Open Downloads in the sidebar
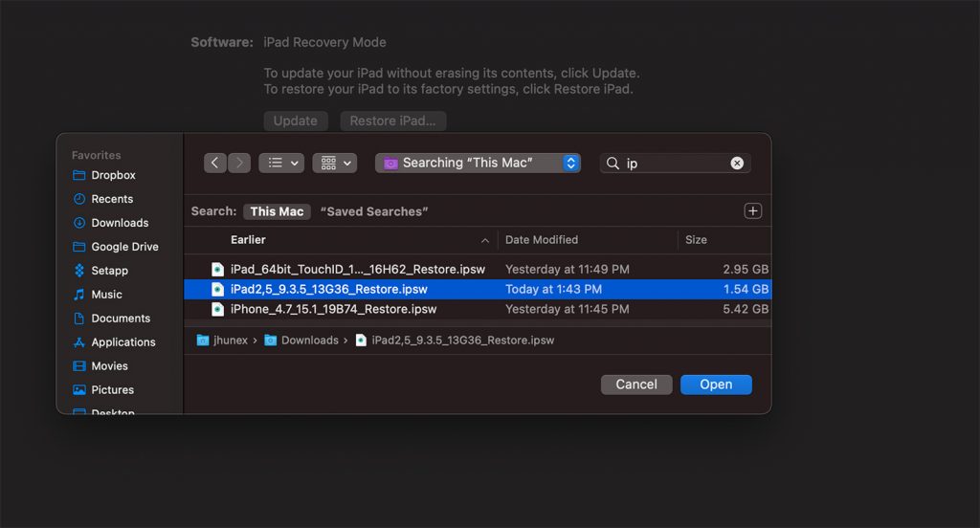 point(119,223)
